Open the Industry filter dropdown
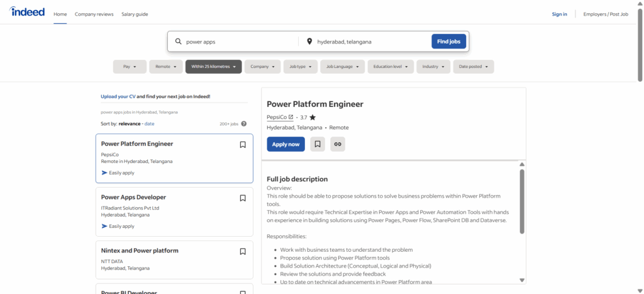 433,67
